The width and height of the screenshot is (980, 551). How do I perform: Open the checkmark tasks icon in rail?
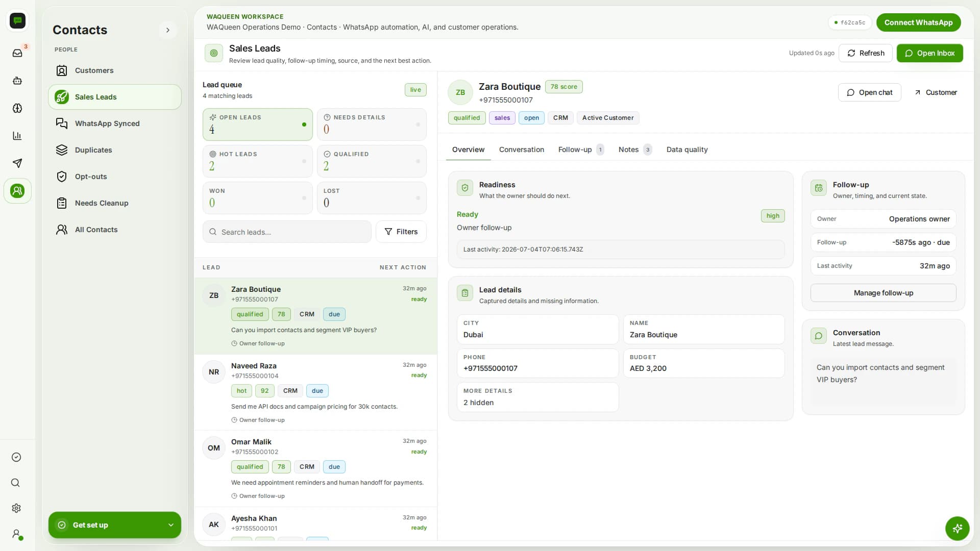click(x=16, y=457)
